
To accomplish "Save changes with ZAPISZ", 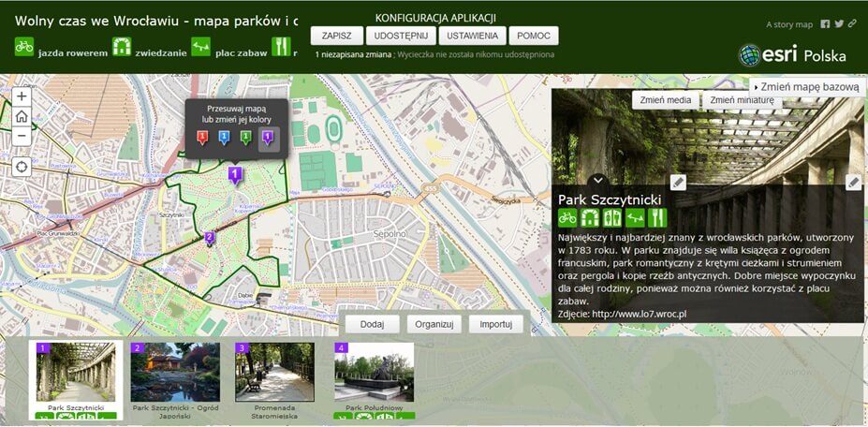I will pyautogui.click(x=336, y=36).
